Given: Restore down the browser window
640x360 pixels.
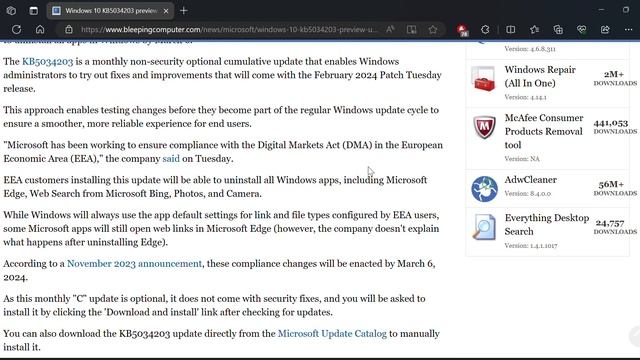Looking at the screenshot, I should tap(626, 10).
